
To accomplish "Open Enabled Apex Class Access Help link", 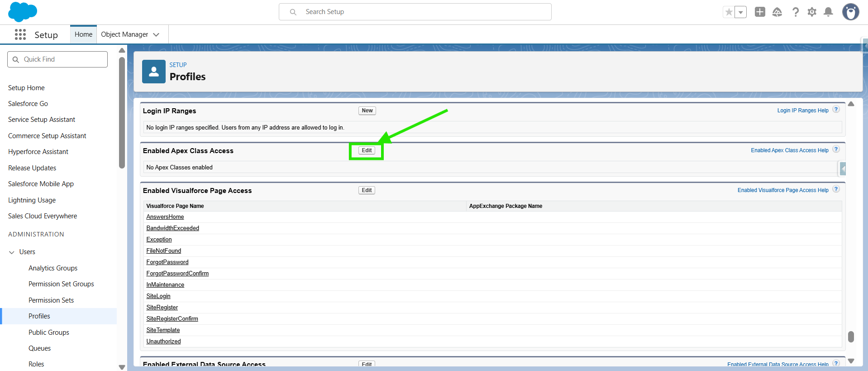I will pos(790,150).
